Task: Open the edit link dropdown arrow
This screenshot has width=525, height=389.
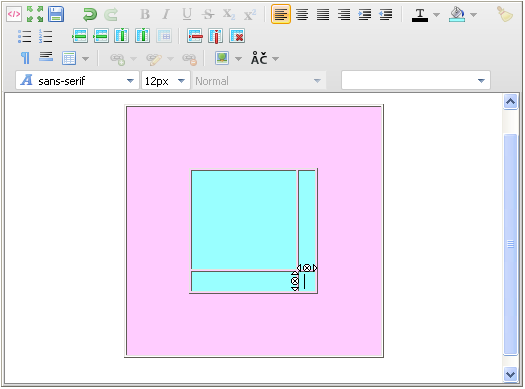Action: (x=170, y=59)
